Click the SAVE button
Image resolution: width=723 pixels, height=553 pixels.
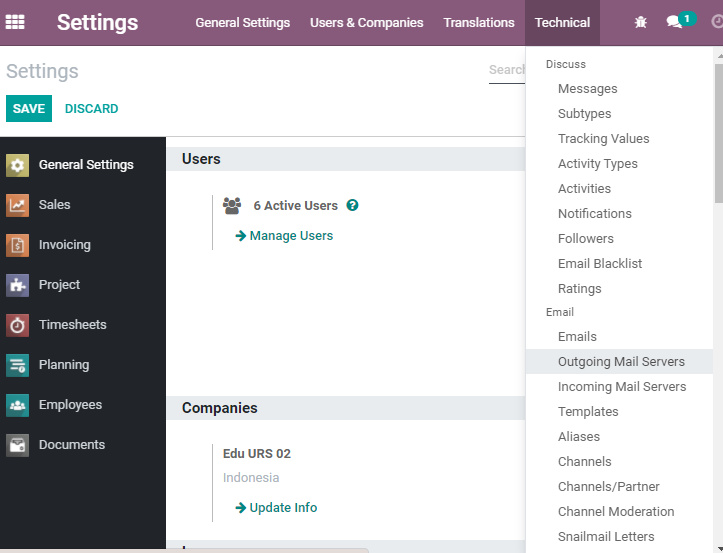(x=29, y=108)
